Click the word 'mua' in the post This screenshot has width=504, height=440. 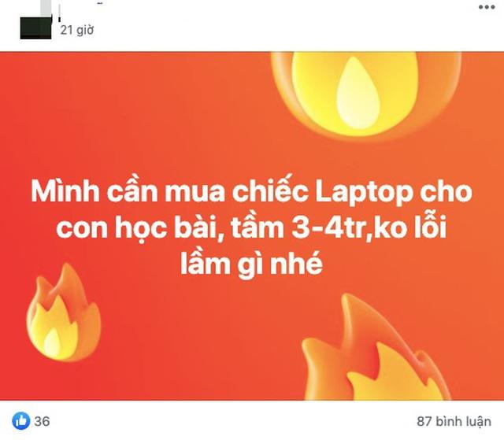click(195, 194)
